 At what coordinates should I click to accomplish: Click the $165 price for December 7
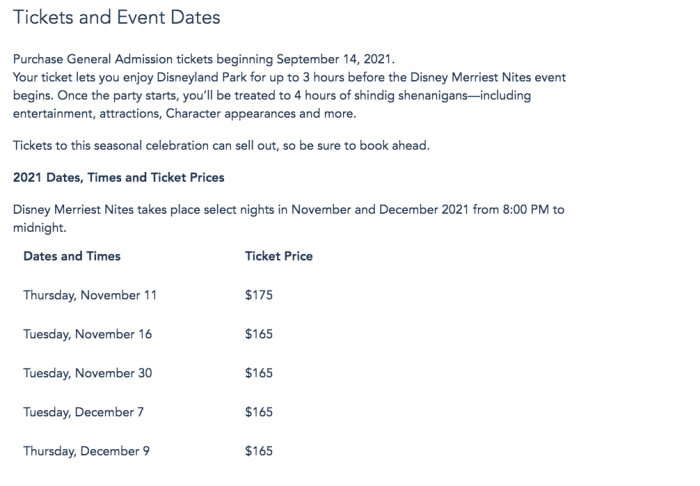pyautogui.click(x=258, y=412)
